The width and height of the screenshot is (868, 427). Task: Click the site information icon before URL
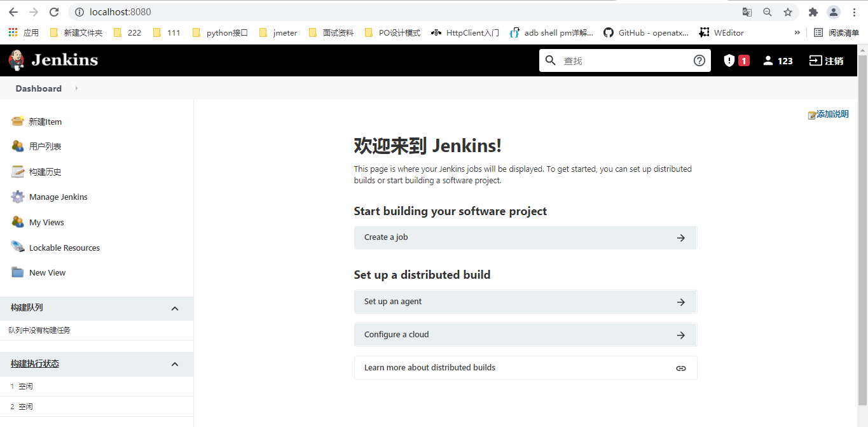click(79, 12)
